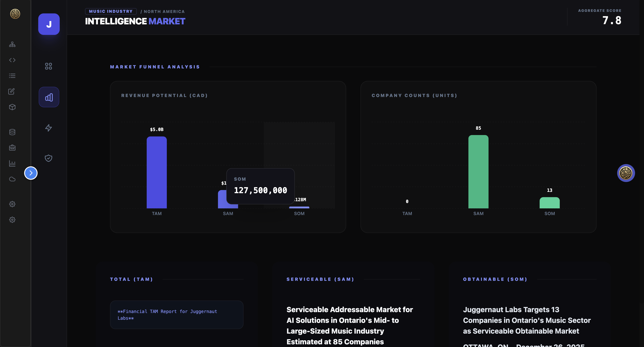644x347 pixels.
Task: Click the purple TAM revenue bar
Action: pyautogui.click(x=157, y=172)
